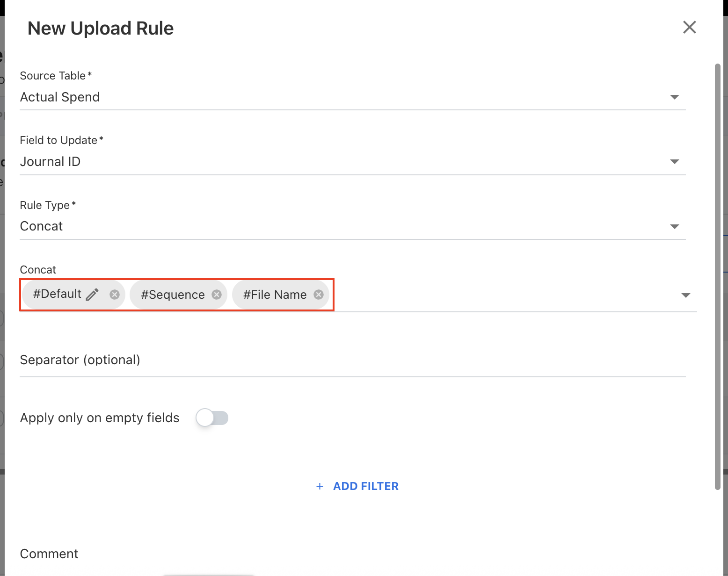Screen dimensions: 728x576
Task: Select the #Sequence chip label
Action: click(173, 295)
